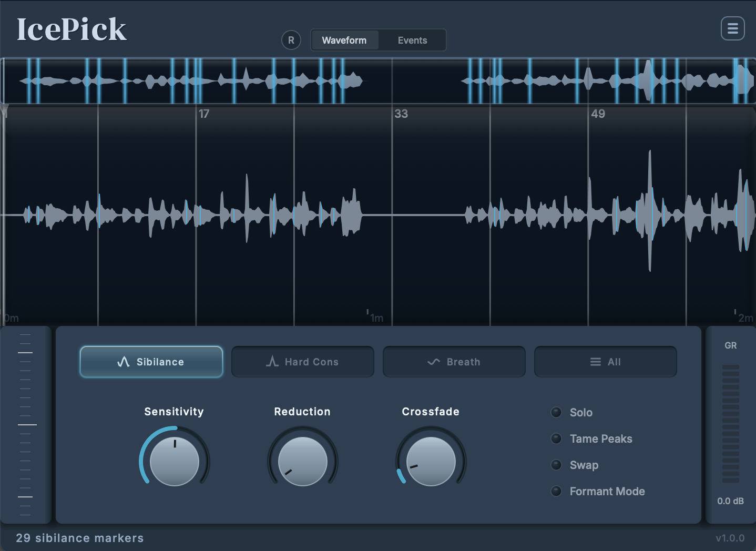Click the GR gain reduction meter

point(731,423)
